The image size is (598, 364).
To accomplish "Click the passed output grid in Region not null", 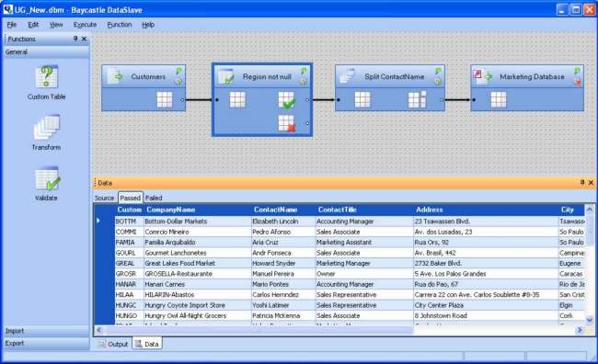I will click(286, 100).
